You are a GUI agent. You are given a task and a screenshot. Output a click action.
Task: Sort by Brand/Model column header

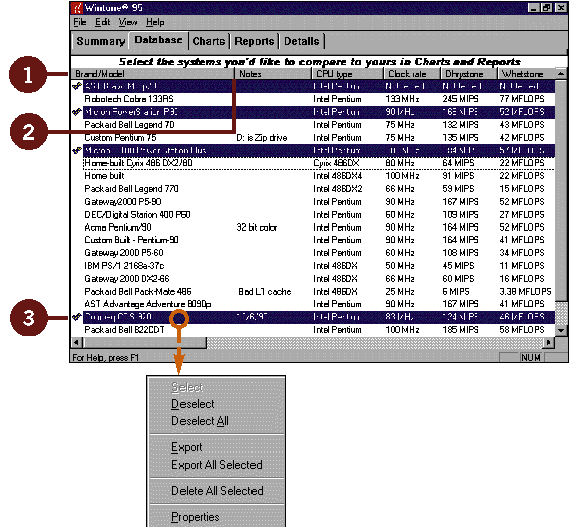tap(152, 74)
